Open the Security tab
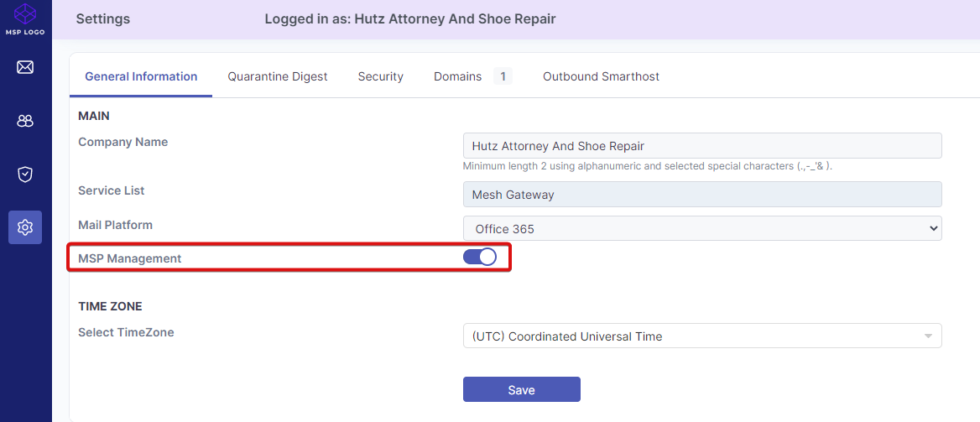The image size is (980, 422). [380, 76]
